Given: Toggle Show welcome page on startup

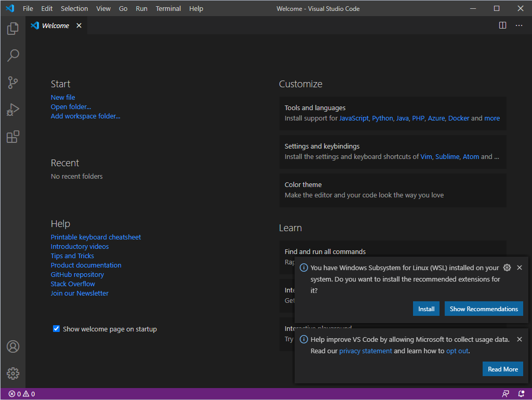Looking at the screenshot, I should click(56, 328).
